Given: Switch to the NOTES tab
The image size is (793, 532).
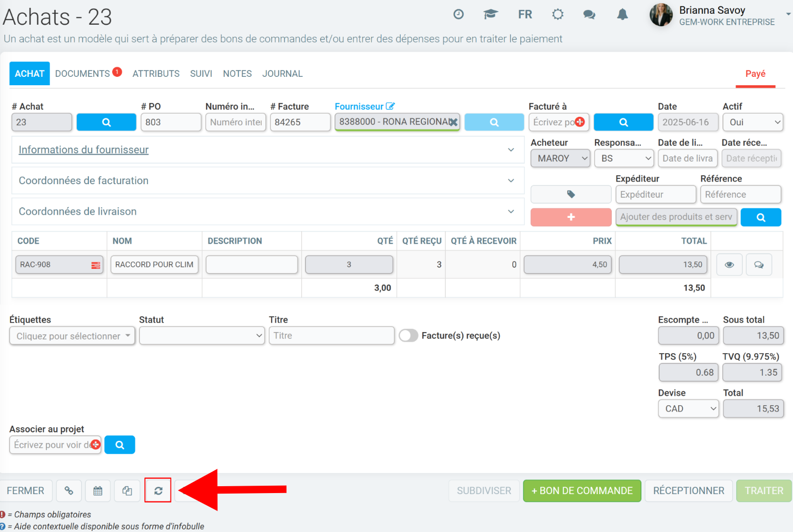Looking at the screenshot, I should (x=237, y=74).
